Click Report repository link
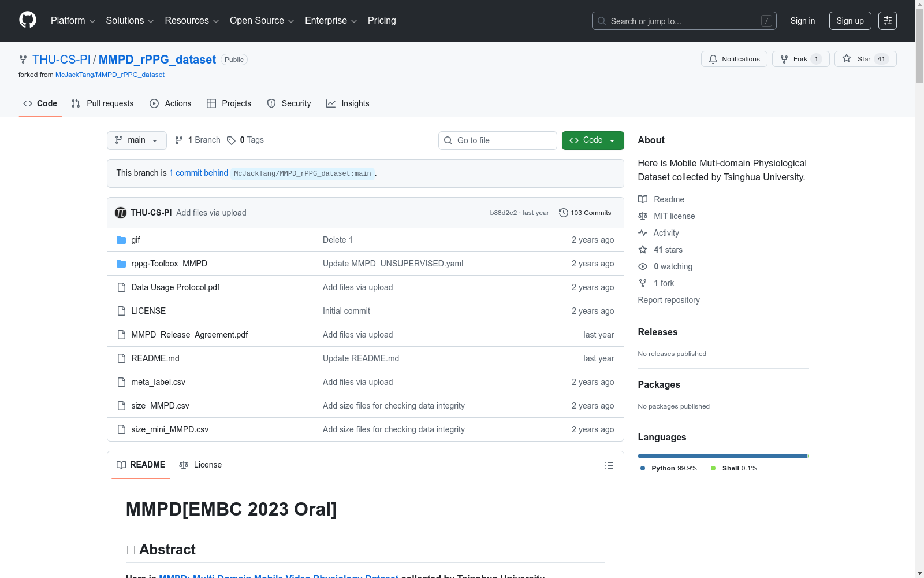Viewport: 924px width, 578px height. pos(669,300)
